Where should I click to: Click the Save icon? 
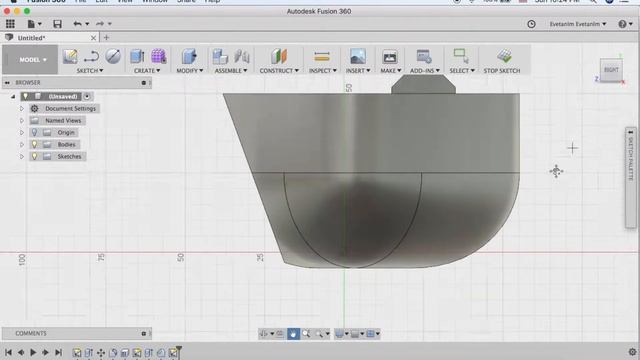(x=57, y=24)
